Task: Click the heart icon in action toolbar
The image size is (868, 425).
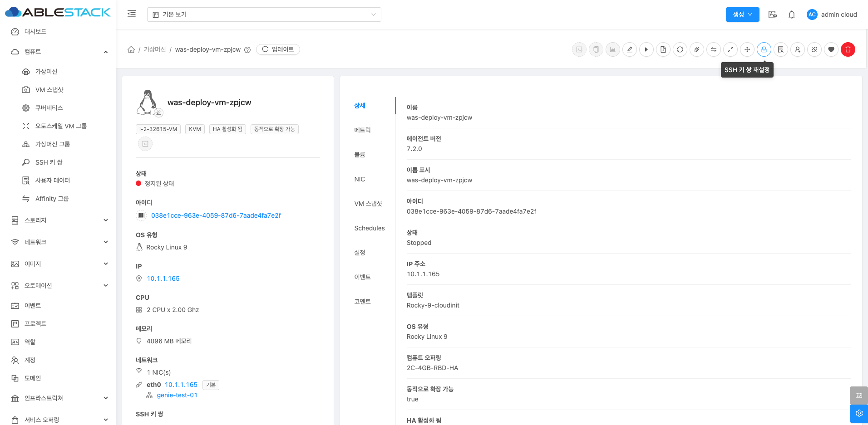Action: (831, 49)
